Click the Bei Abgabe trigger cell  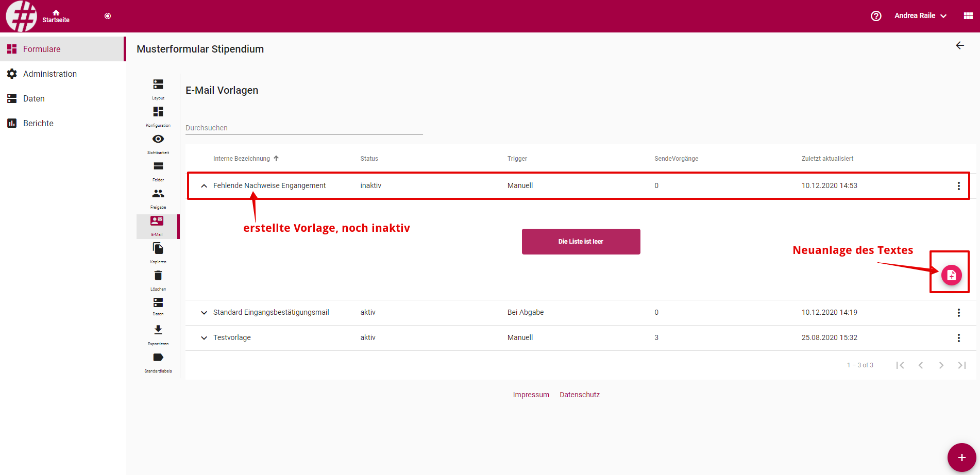pyautogui.click(x=526, y=312)
